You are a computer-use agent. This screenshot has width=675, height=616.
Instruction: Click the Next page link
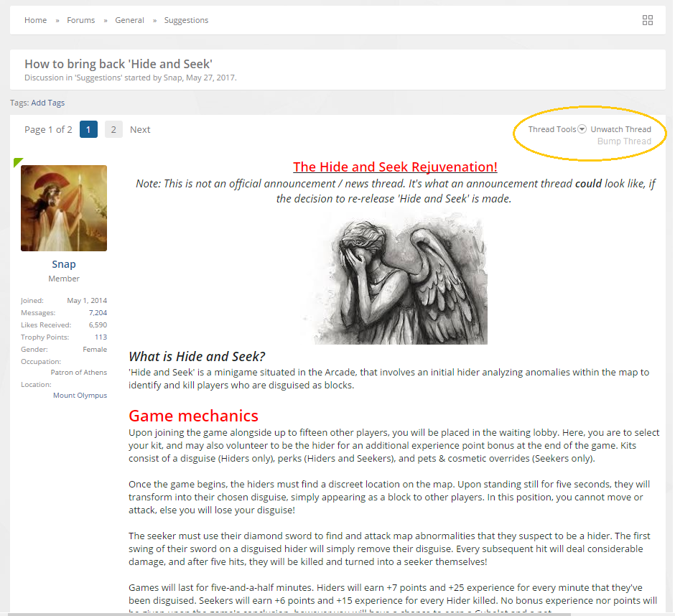point(140,129)
